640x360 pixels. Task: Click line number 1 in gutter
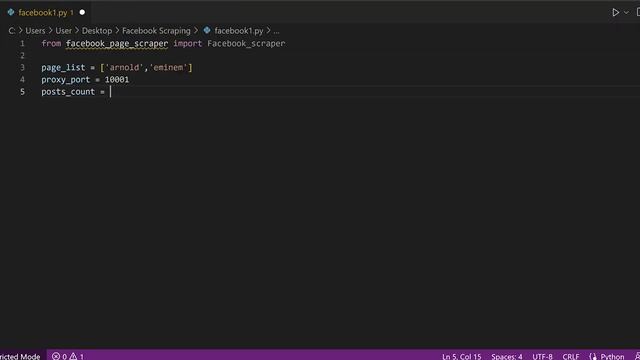coord(22,43)
